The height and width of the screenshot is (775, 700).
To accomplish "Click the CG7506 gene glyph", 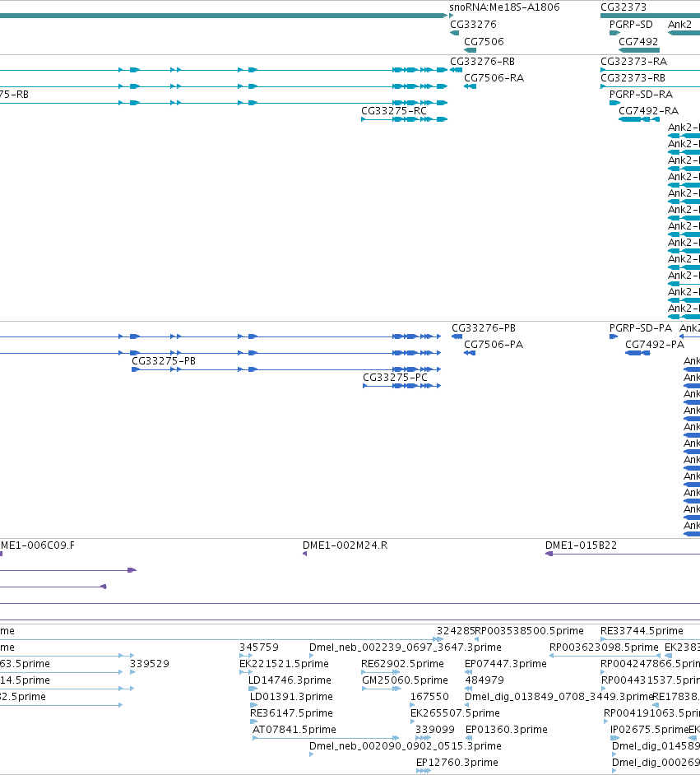I will point(471,50).
